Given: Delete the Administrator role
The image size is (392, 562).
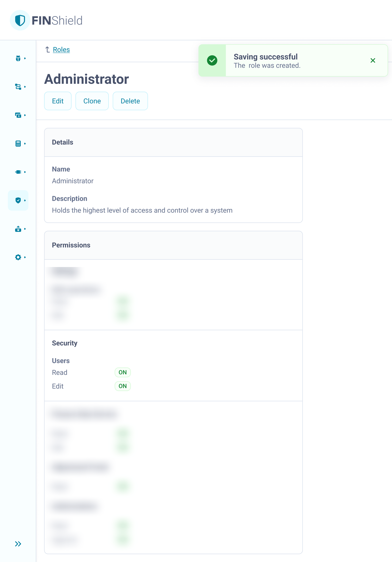Looking at the screenshot, I should pos(130,101).
